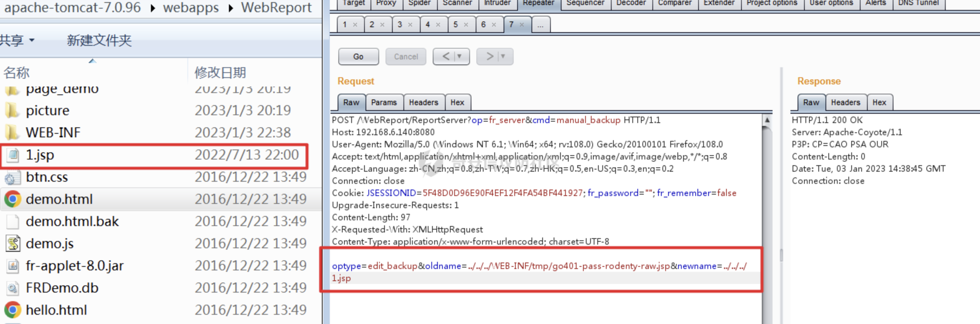
Task: Close Repeater tab 3
Action: coord(410,25)
